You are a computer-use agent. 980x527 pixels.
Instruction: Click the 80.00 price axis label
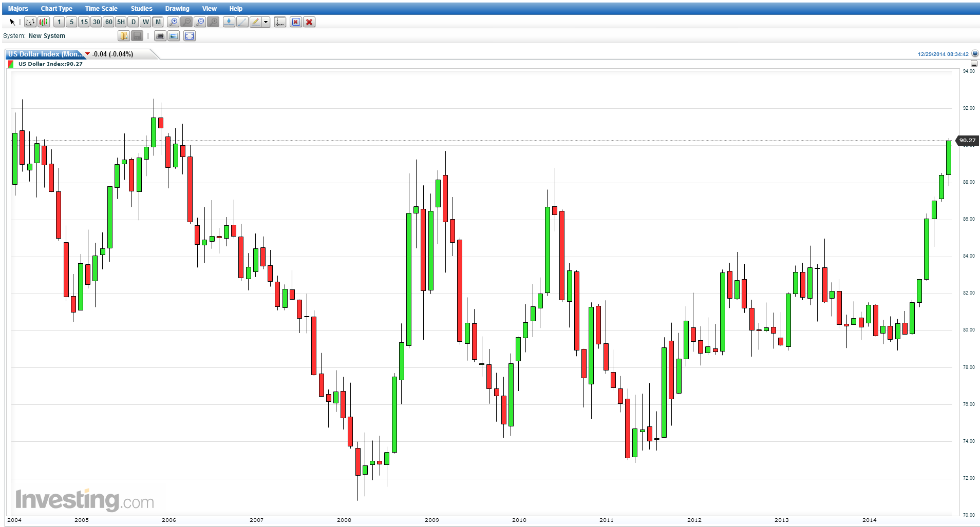pos(969,330)
